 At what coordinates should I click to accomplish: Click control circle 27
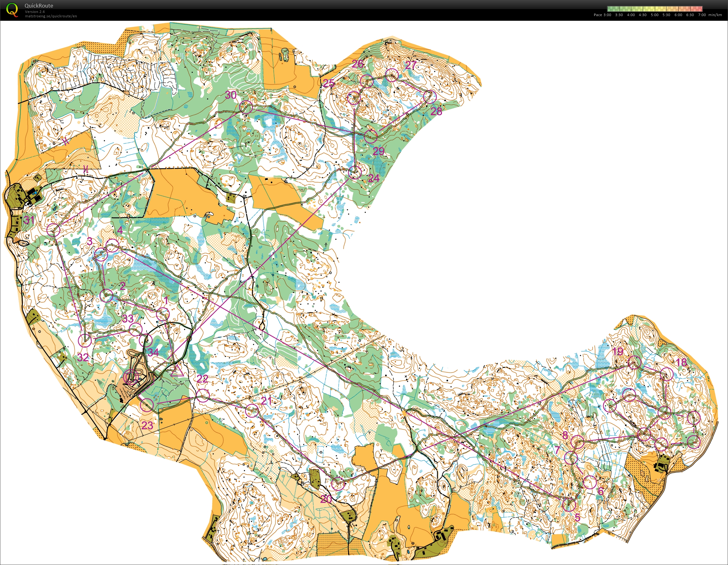coord(392,75)
